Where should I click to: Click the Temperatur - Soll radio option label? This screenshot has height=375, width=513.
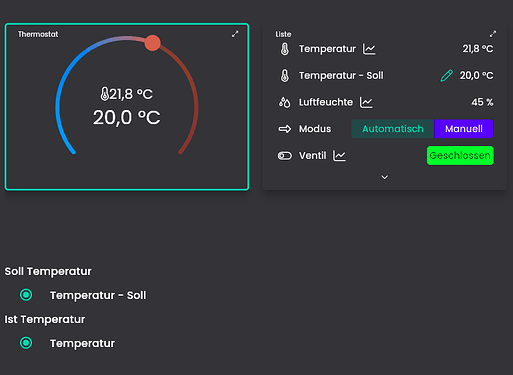pyautogui.click(x=98, y=295)
